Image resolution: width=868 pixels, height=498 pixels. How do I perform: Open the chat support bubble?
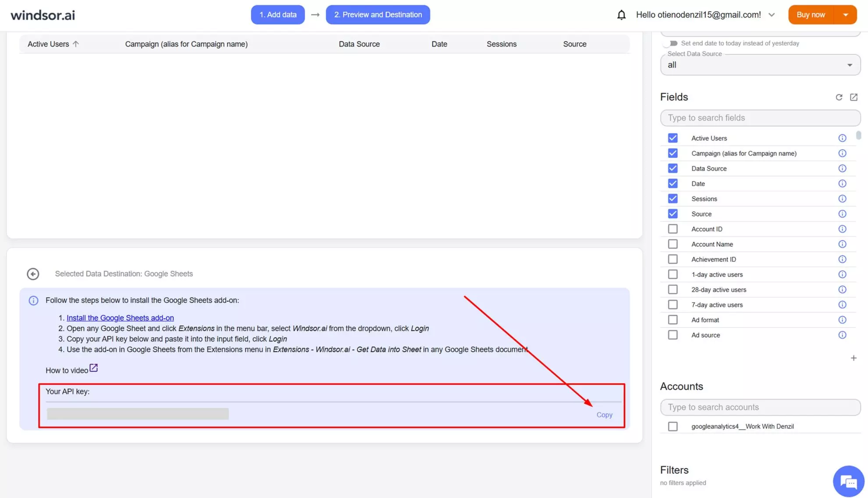tap(848, 481)
